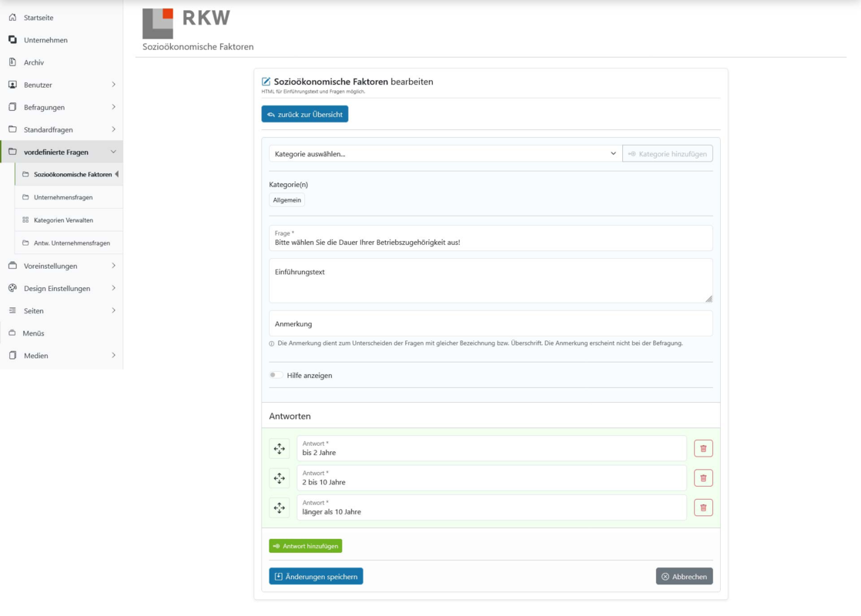Click the Startseite home icon
This screenshot has height=616, width=861.
coord(12,18)
